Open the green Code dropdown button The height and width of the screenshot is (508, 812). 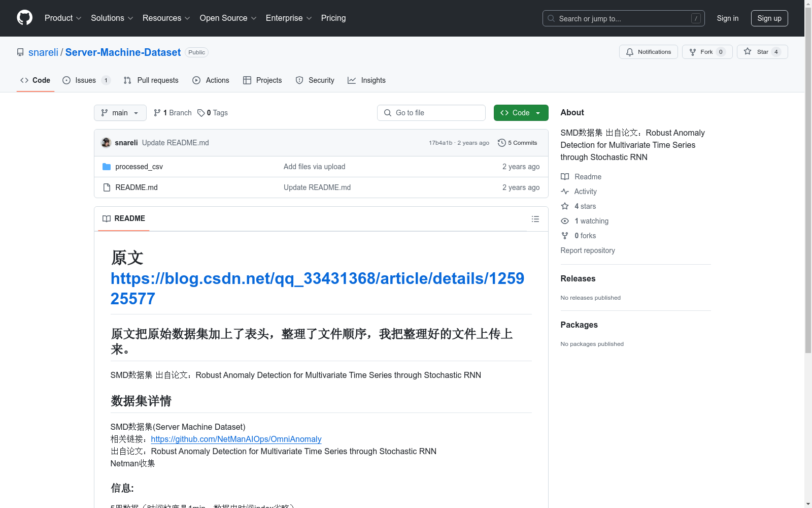[521, 113]
